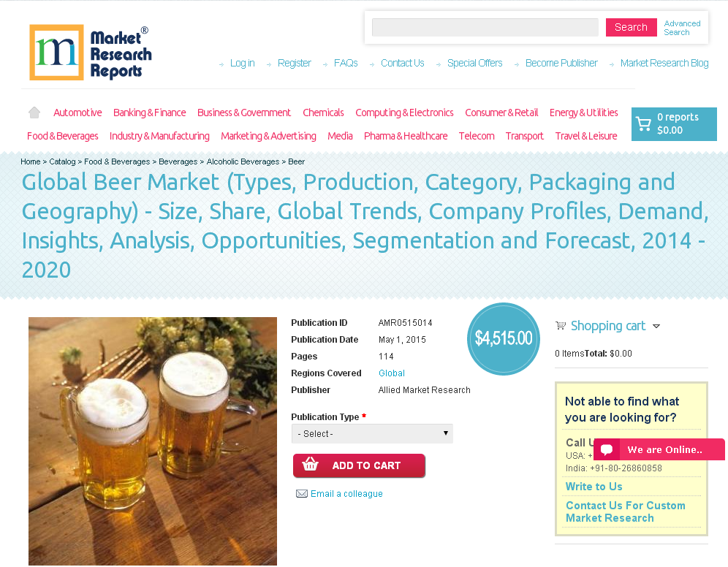Open the Global regions link
This screenshot has width=728, height=567.
pyautogui.click(x=392, y=373)
